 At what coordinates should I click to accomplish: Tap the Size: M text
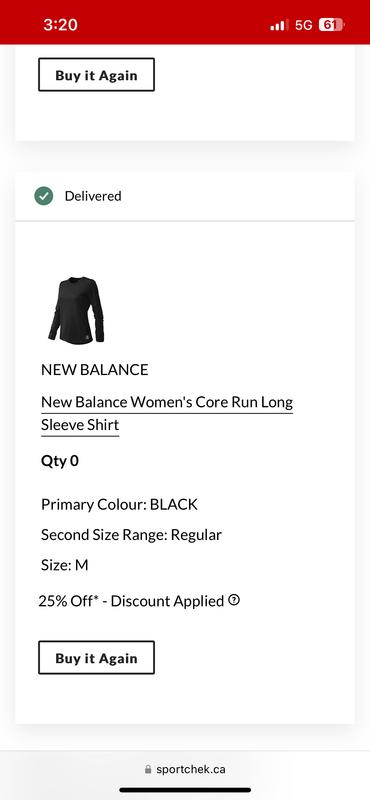click(65, 565)
